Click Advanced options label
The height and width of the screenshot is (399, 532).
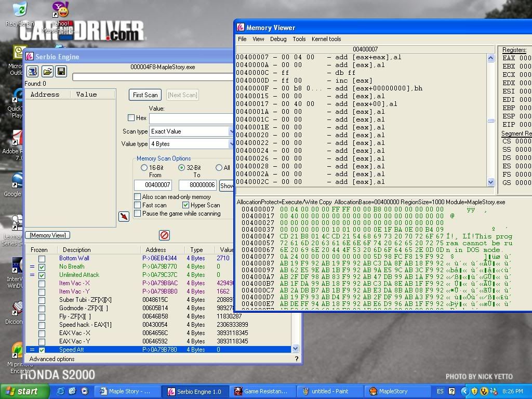pos(52,359)
